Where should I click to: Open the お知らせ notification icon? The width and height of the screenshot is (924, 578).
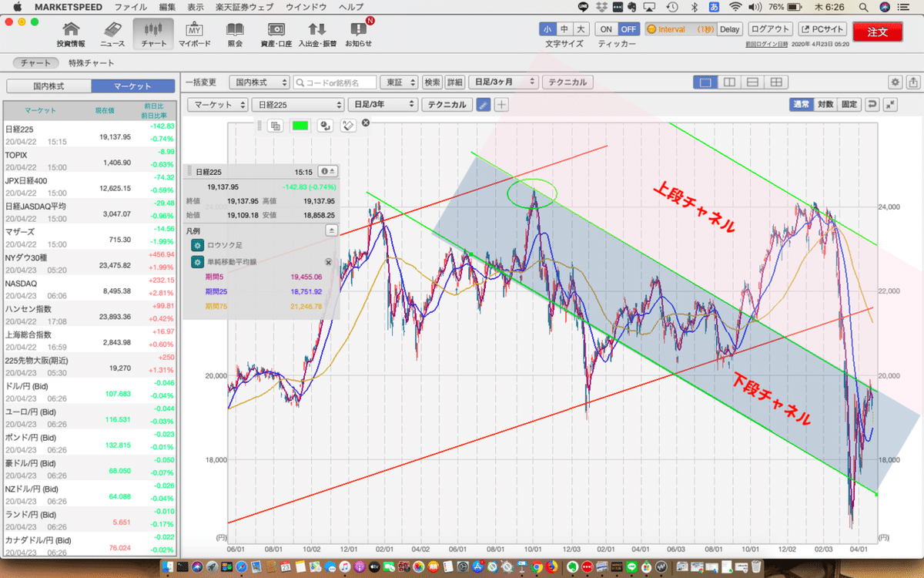click(357, 34)
